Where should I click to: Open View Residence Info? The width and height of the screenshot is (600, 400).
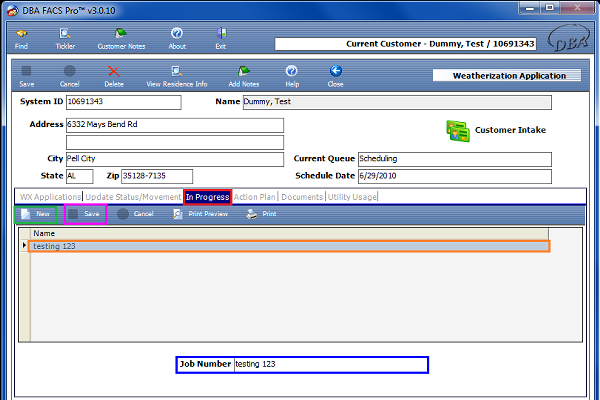coord(176,77)
